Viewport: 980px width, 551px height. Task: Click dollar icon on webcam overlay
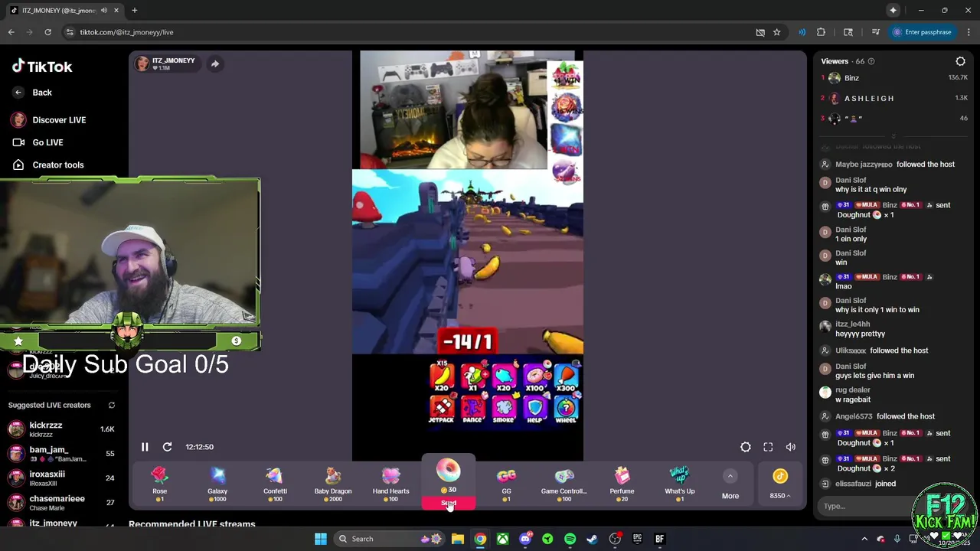point(237,341)
